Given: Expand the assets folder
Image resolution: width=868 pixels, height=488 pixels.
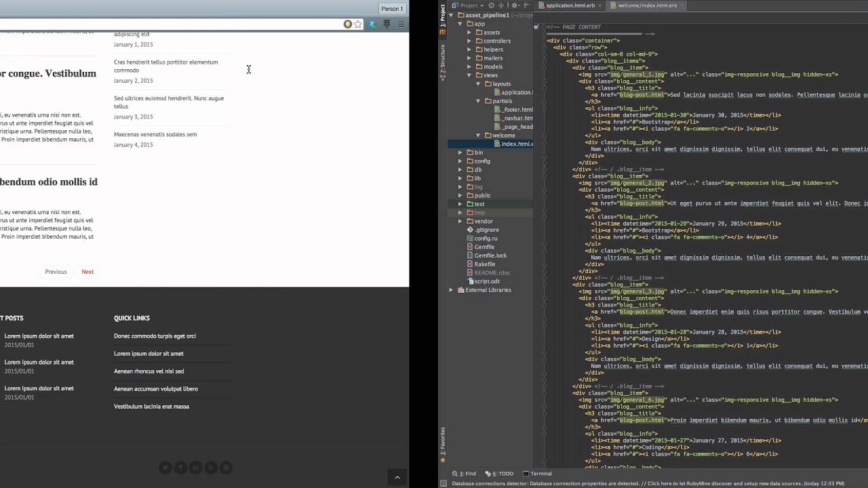Looking at the screenshot, I should [x=469, y=33].
